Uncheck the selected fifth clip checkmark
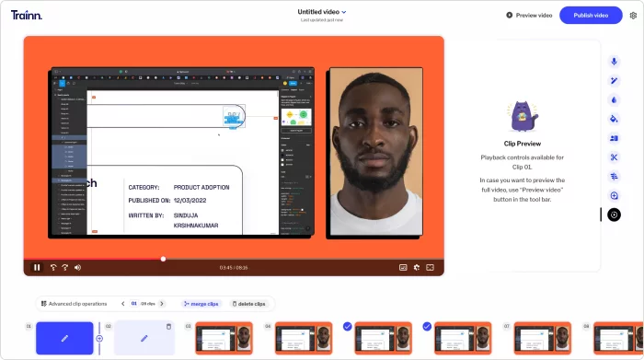 pyautogui.click(x=348, y=326)
